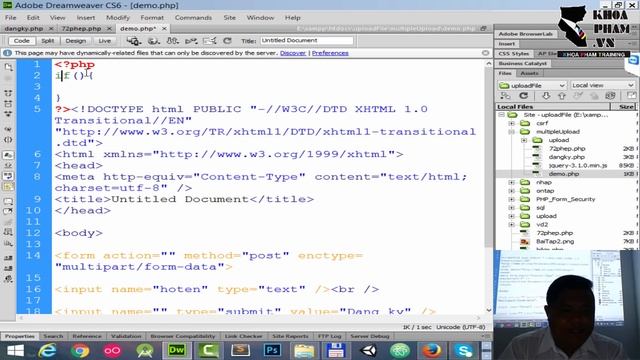Viewport: 640px width, 360px height.
Task: Click in the Title input field
Action: [307, 40]
